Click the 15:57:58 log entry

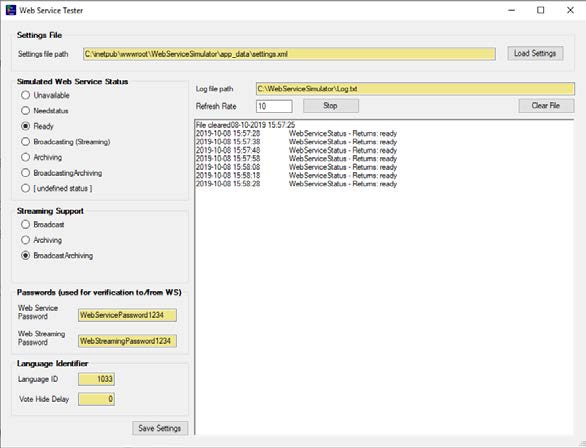click(296, 158)
